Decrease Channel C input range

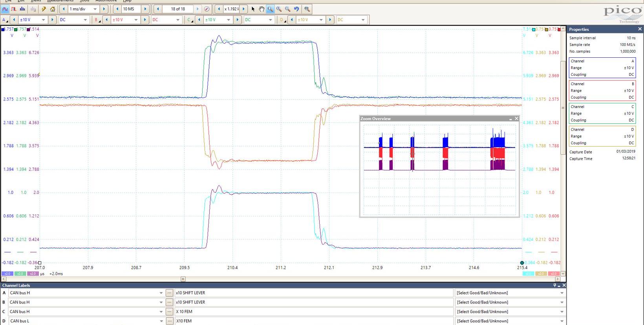tap(199, 20)
